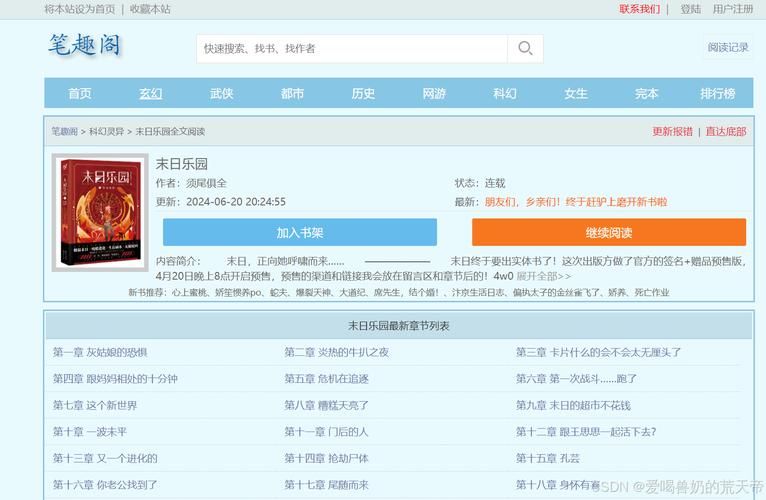766x500 pixels.
Task: Open 第四章 跟妈妈相处的十分钟
Action: click(x=115, y=379)
